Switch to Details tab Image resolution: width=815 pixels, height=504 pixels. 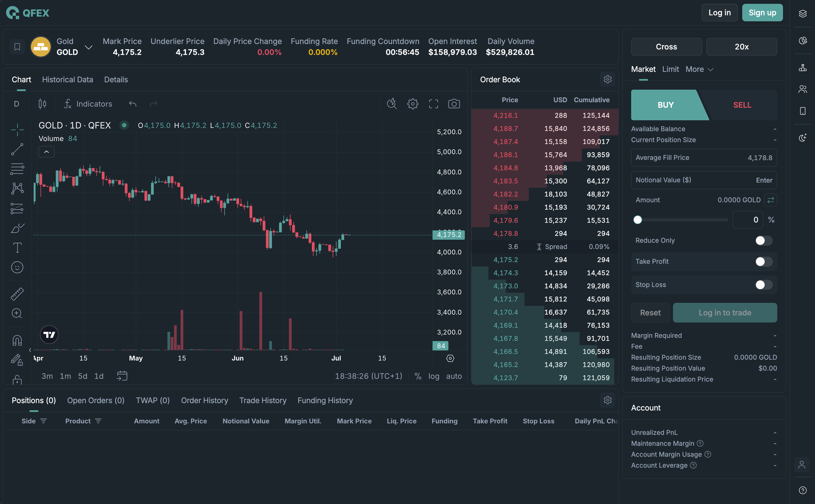coord(116,80)
